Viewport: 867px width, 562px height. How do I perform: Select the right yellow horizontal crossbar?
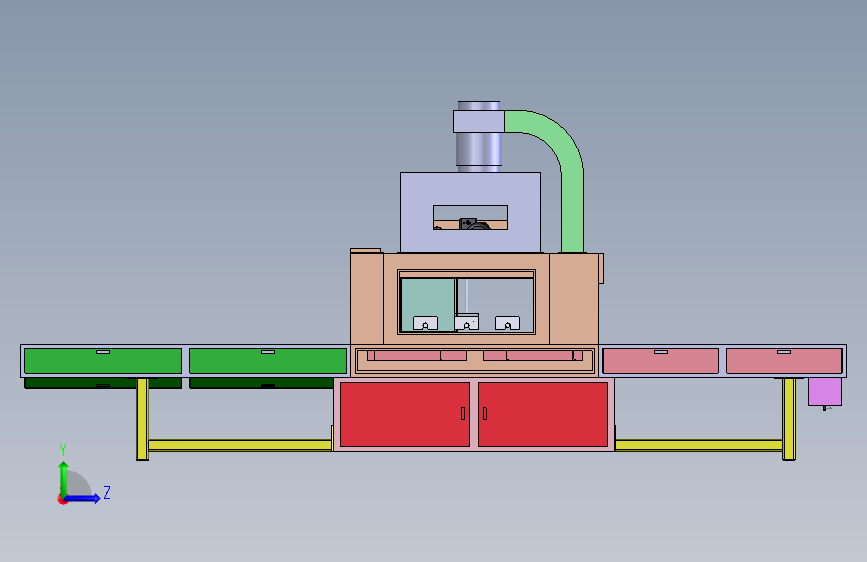pyautogui.click(x=699, y=445)
